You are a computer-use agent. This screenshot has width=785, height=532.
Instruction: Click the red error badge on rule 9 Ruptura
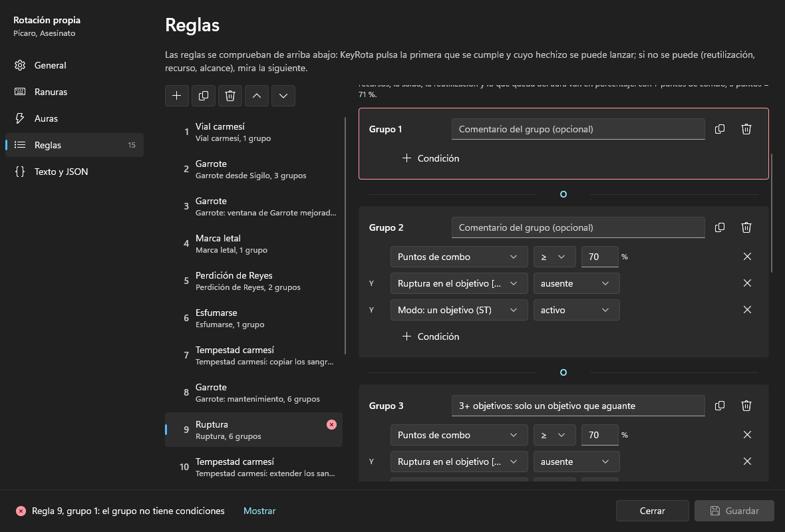(x=331, y=424)
